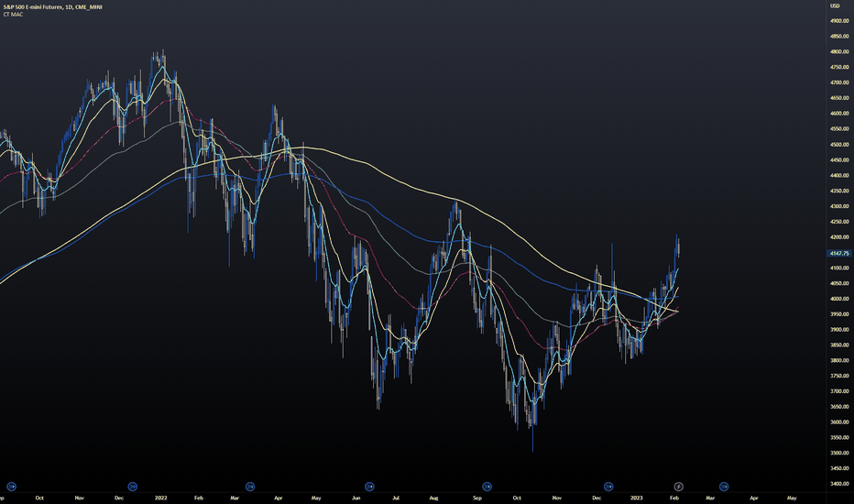Click the 3700.00 price axis label
The width and height of the screenshot is (854, 504).
839,391
